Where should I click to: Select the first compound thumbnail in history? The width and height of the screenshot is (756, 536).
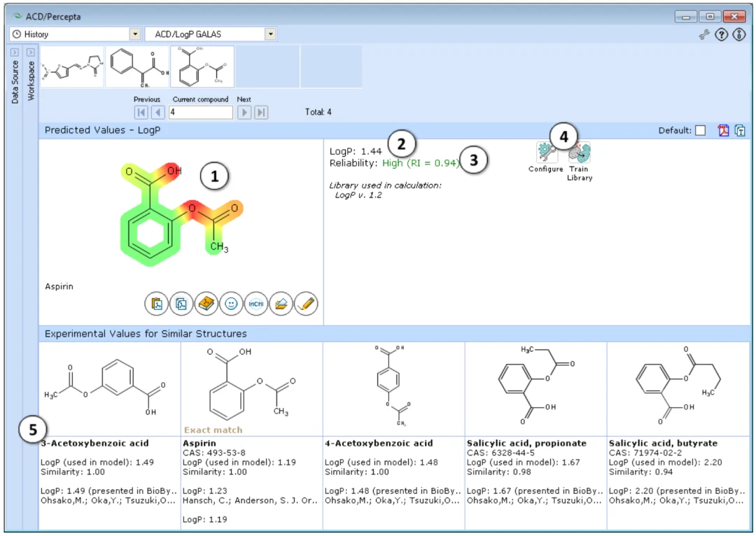pos(72,67)
